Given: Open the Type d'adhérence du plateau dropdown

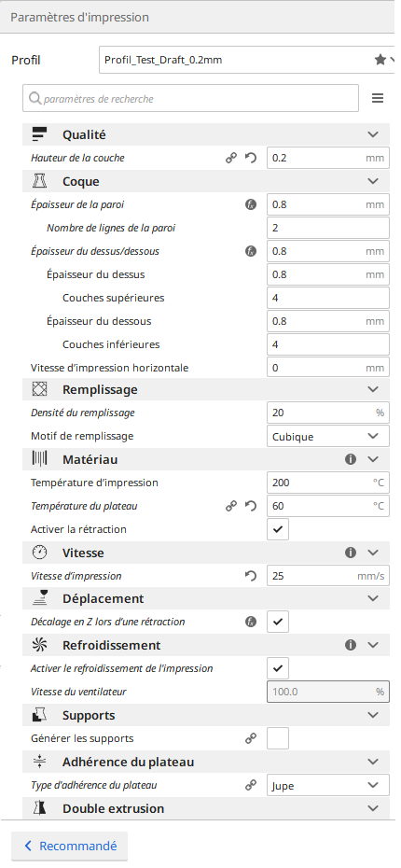Looking at the screenshot, I should [x=328, y=785].
